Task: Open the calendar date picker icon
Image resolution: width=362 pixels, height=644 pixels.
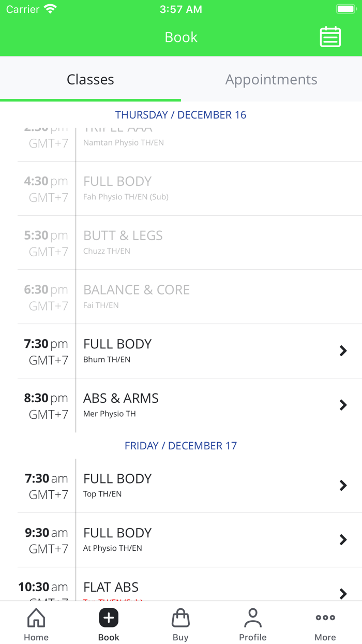Action: pyautogui.click(x=330, y=37)
